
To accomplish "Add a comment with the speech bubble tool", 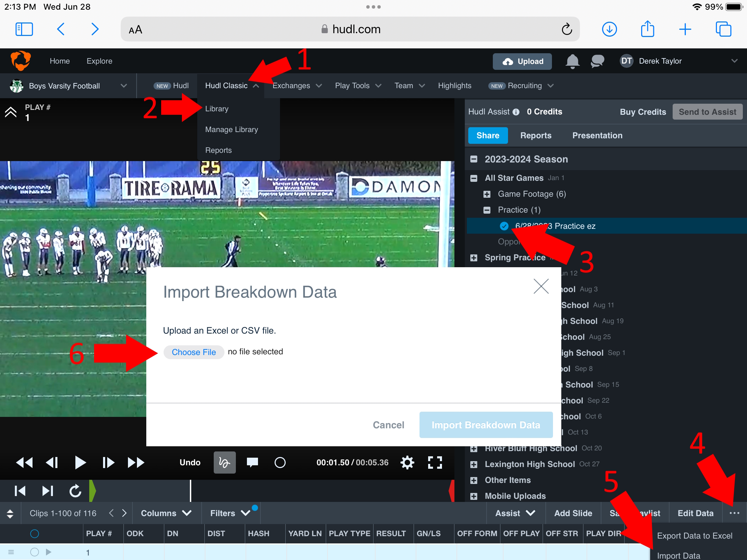I will pos(252,463).
